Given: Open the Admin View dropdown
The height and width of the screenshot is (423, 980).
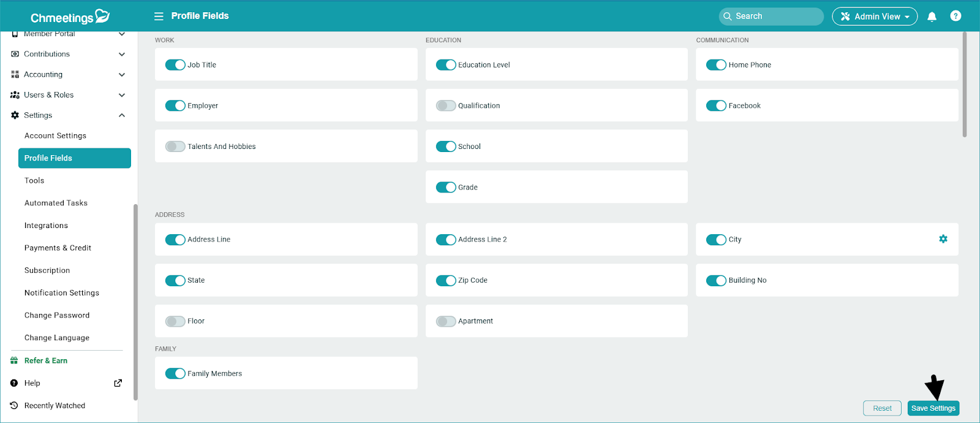Looking at the screenshot, I should click(x=874, y=17).
